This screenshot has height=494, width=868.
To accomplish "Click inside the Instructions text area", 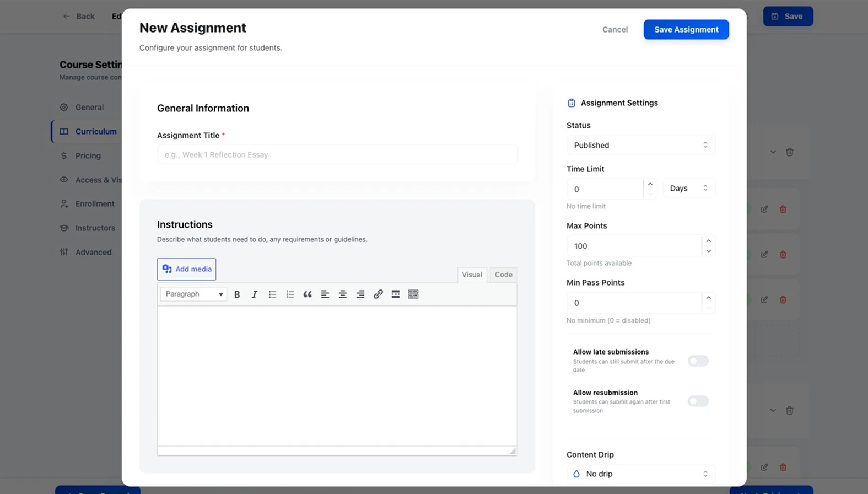I will tap(337, 376).
